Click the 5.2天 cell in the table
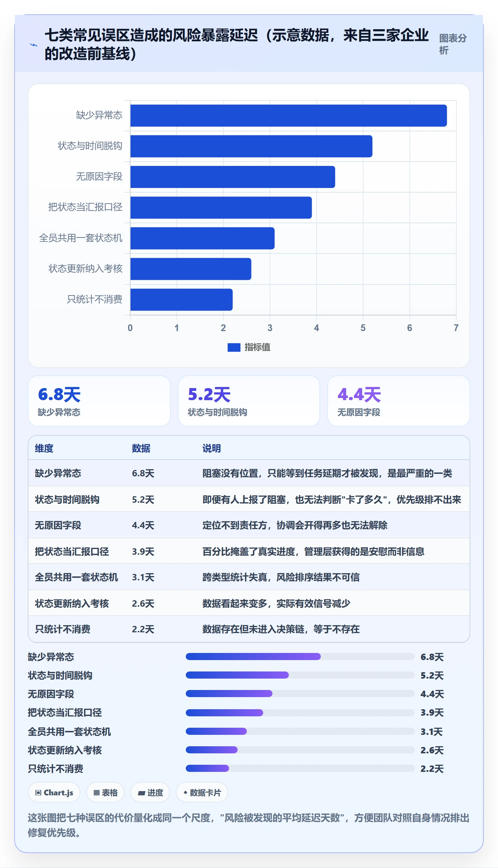This screenshot has width=498, height=868. click(x=143, y=500)
